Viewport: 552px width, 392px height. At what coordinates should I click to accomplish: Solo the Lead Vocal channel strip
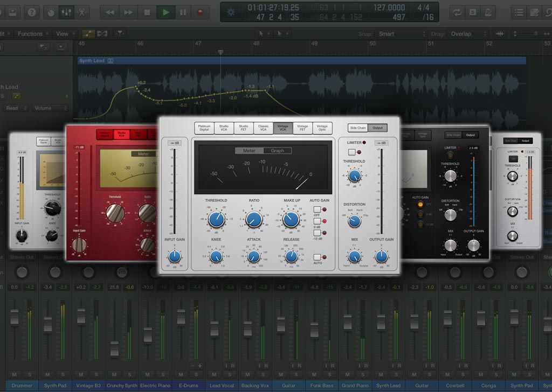coord(230,374)
